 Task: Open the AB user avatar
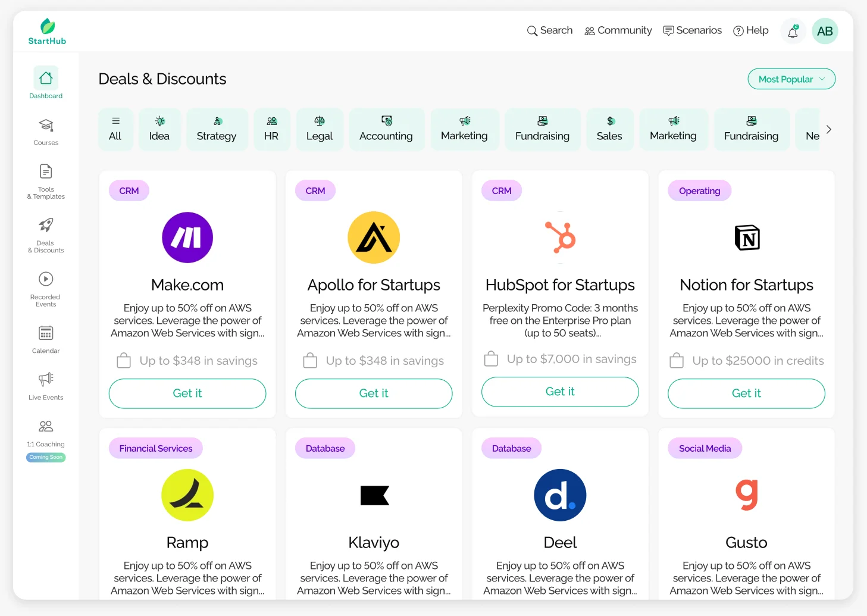click(825, 32)
